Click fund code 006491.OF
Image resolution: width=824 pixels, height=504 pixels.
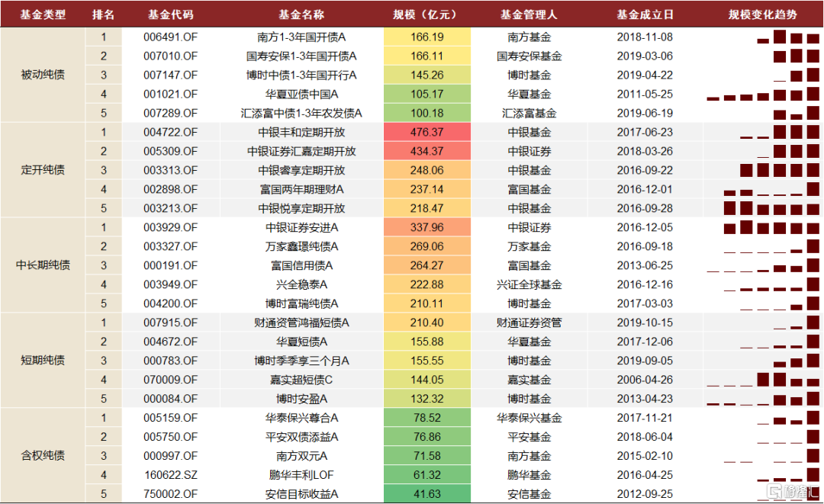tap(170, 37)
